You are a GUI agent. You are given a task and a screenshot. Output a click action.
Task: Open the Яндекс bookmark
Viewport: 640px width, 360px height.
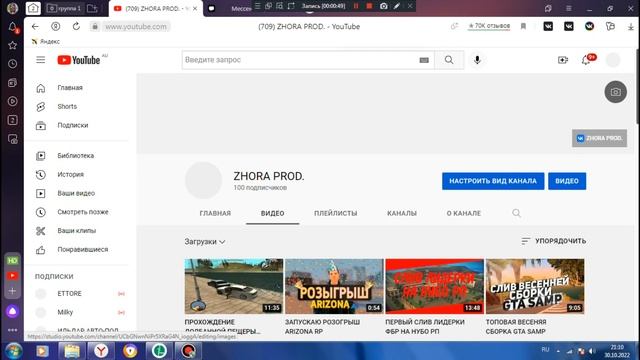point(46,41)
